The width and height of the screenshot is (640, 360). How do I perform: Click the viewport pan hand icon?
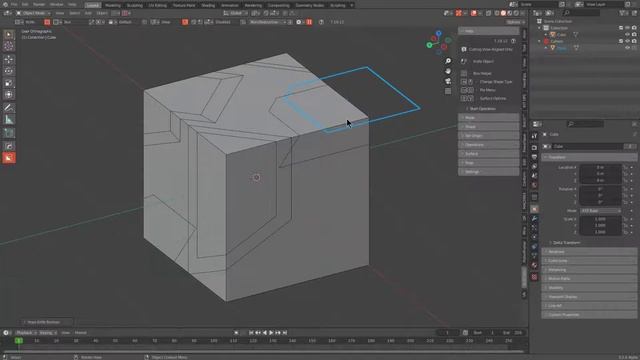click(448, 71)
